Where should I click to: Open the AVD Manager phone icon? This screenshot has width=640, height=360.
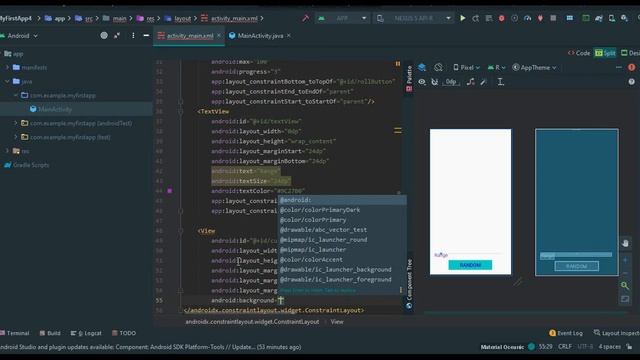(611, 18)
